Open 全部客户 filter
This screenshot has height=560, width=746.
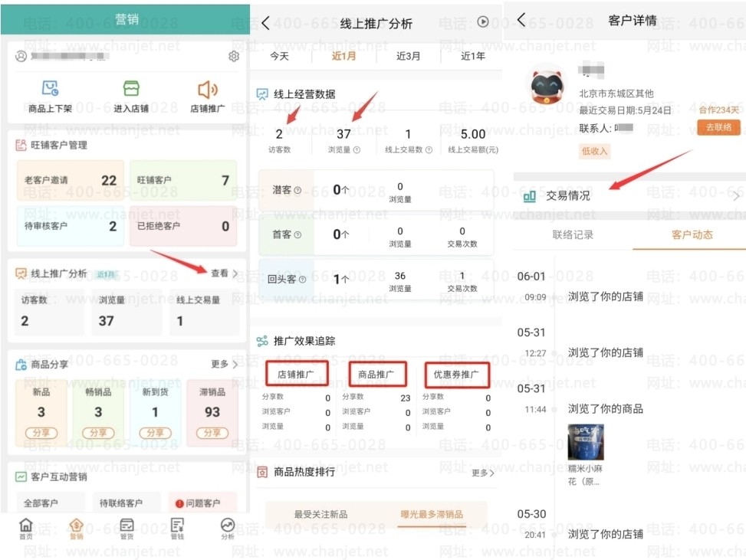coord(51,503)
